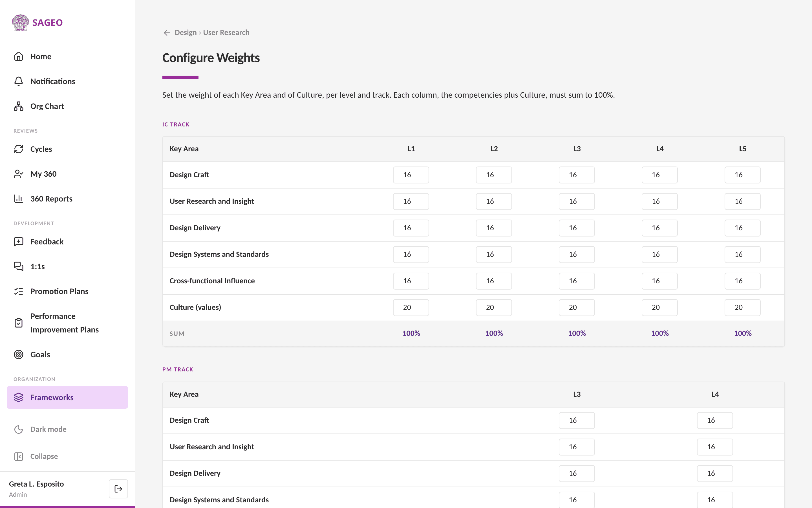Open Org Chart hierarchy icon
The width and height of the screenshot is (812, 508).
pyautogui.click(x=18, y=106)
